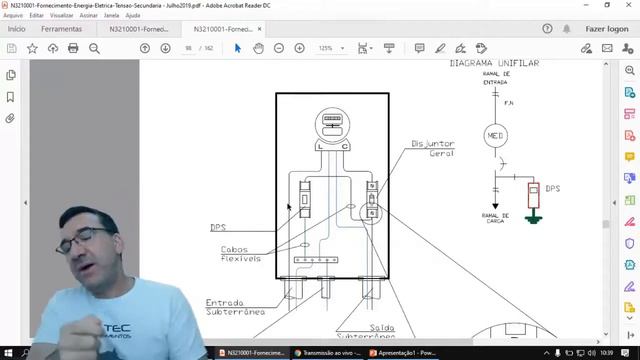Open the Visualizar menu
Viewport: 640px width, 360px height.
point(62,16)
